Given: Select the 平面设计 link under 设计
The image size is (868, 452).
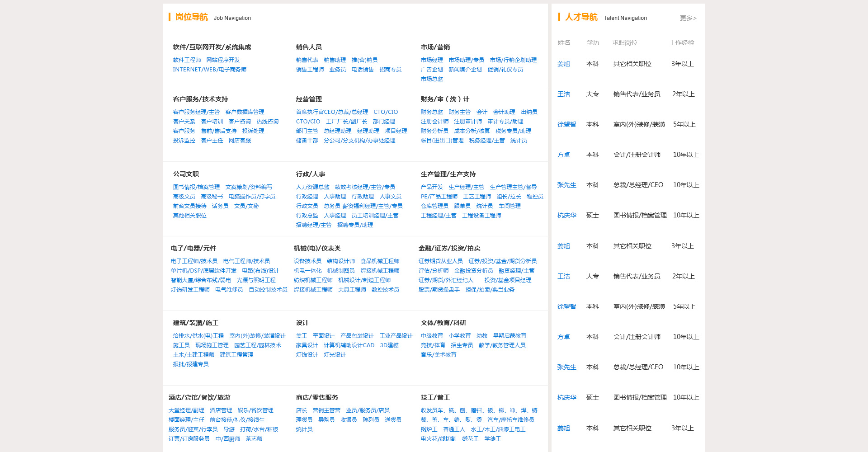Looking at the screenshot, I should [x=324, y=336].
